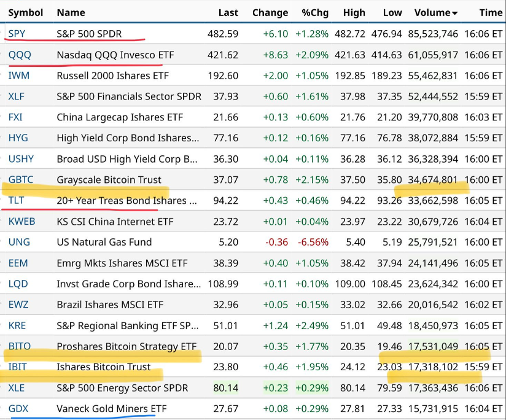Click the Name column header
The width and height of the screenshot is (506, 420).
[70, 12]
